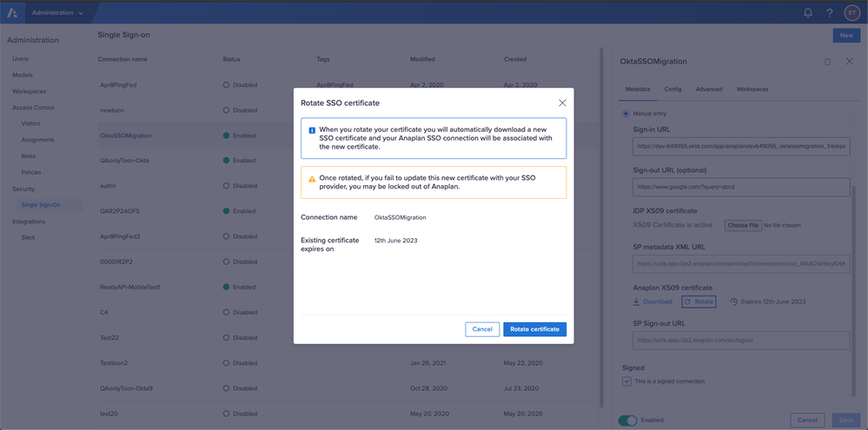
Task: Open the help question mark icon
Action: pyautogui.click(x=830, y=13)
